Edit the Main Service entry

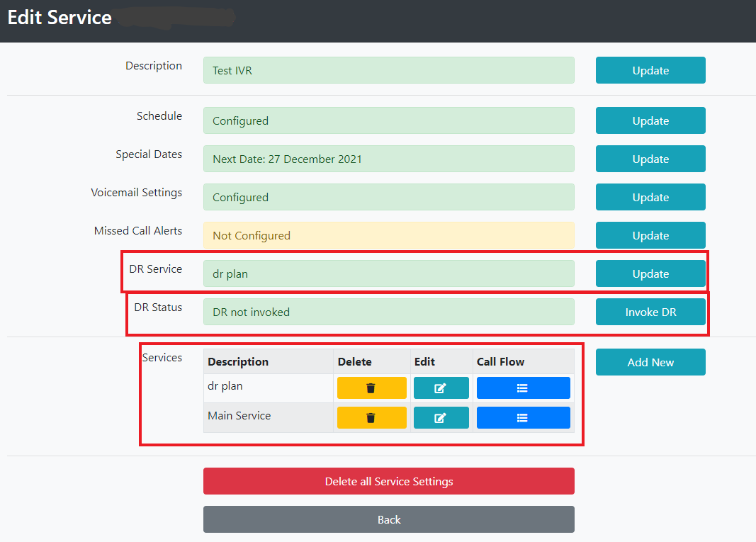441,418
